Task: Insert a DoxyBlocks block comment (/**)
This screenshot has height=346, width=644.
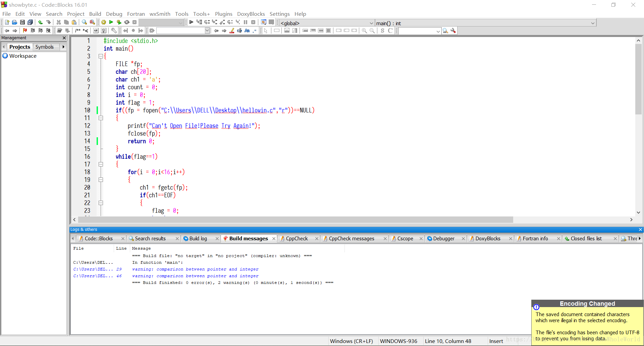Action: (x=78, y=31)
